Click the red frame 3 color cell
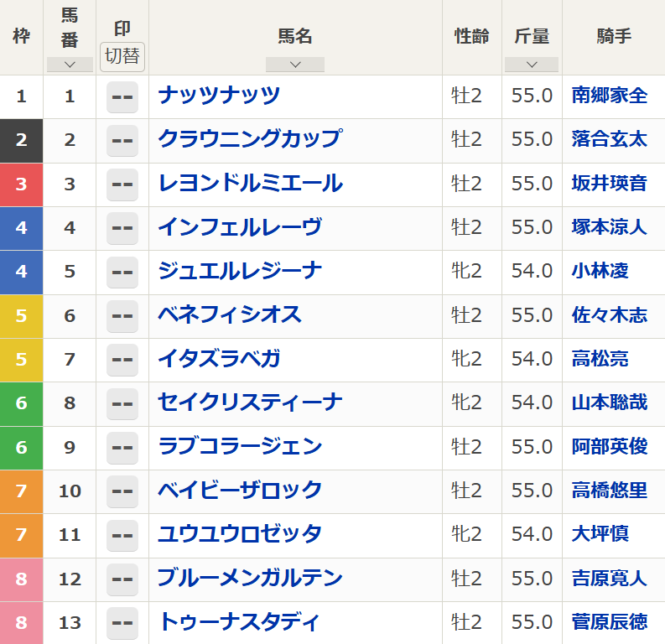 [21, 184]
